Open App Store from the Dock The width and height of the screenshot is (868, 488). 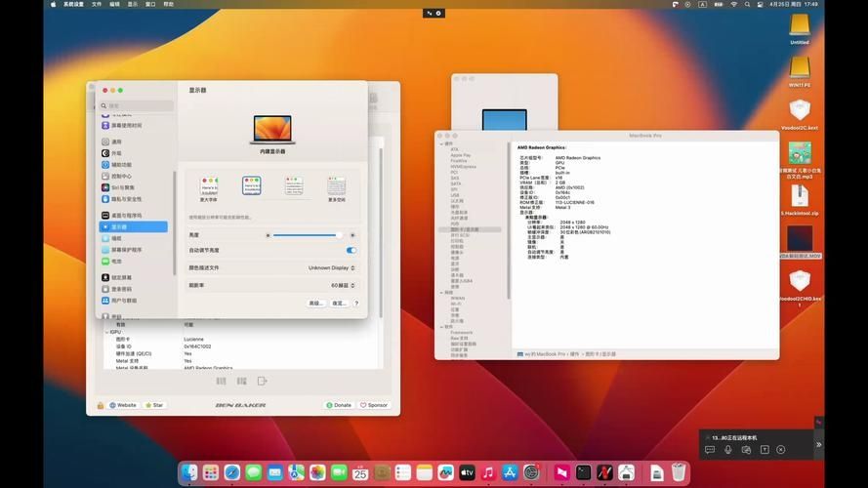tap(510, 472)
